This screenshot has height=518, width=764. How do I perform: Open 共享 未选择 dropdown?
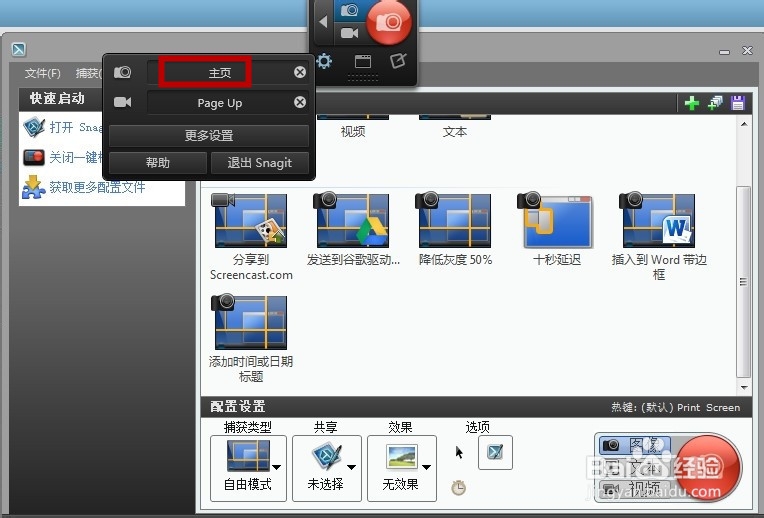pyautogui.click(x=326, y=468)
